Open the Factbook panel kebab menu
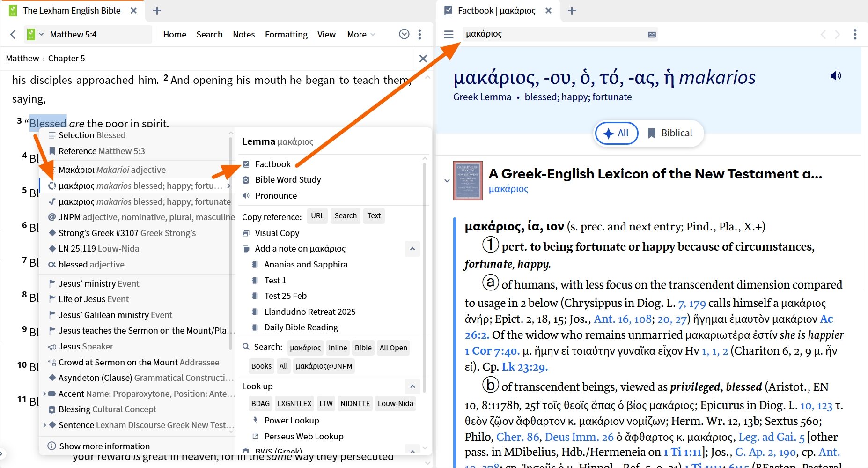The image size is (868, 468). [855, 34]
